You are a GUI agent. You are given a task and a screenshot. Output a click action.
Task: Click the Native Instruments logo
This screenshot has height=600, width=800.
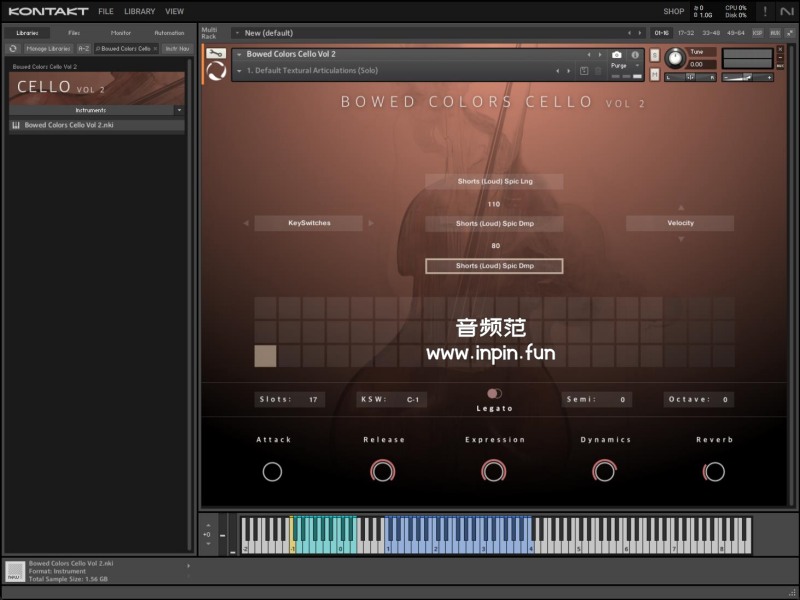pos(786,11)
